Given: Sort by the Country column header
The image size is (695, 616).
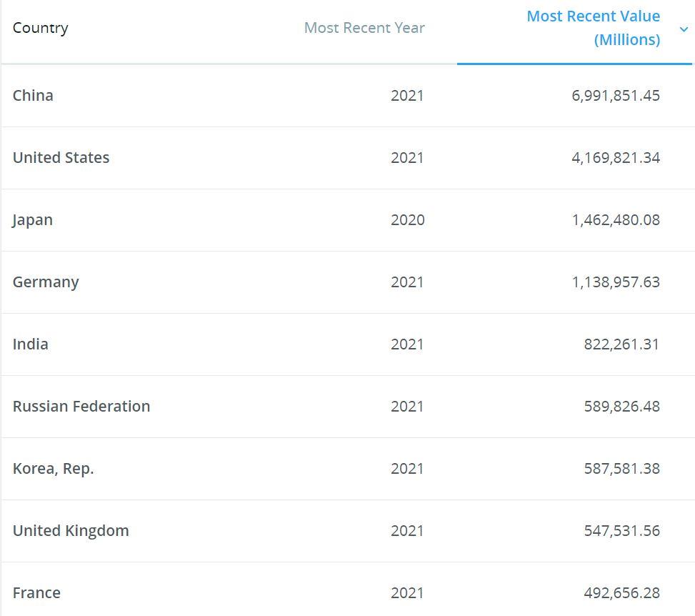Looking at the screenshot, I should 41,28.
